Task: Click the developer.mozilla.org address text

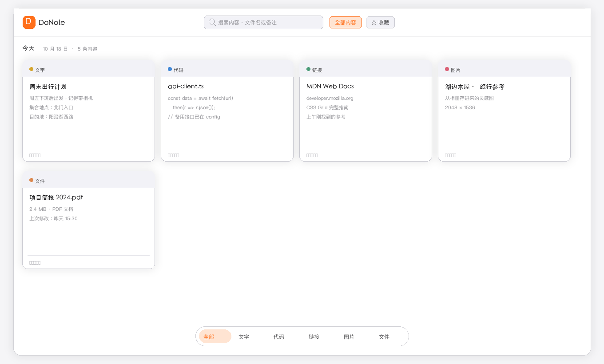Action: click(330, 98)
